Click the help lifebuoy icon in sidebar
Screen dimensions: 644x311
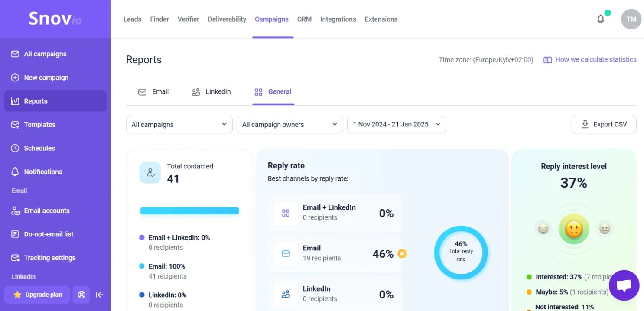point(81,295)
